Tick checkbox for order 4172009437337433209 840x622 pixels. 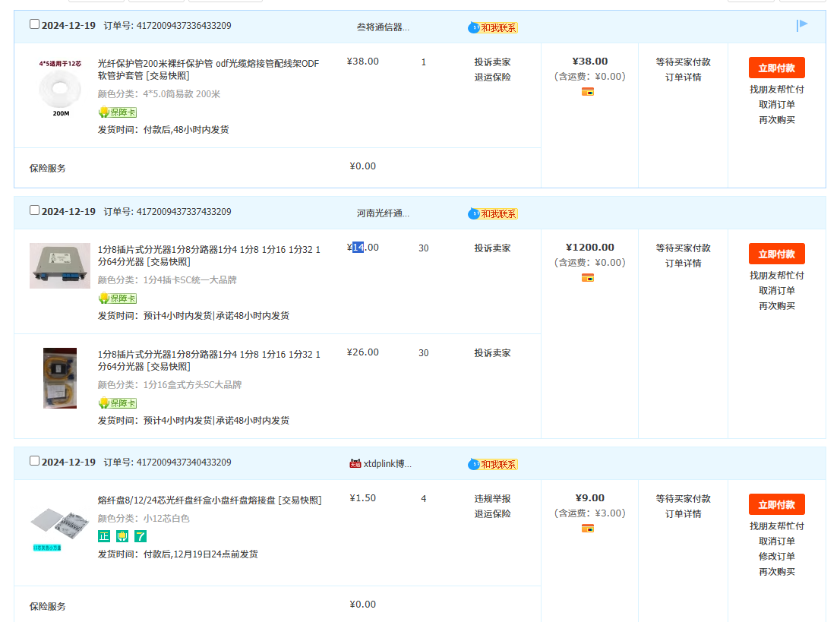tap(34, 210)
